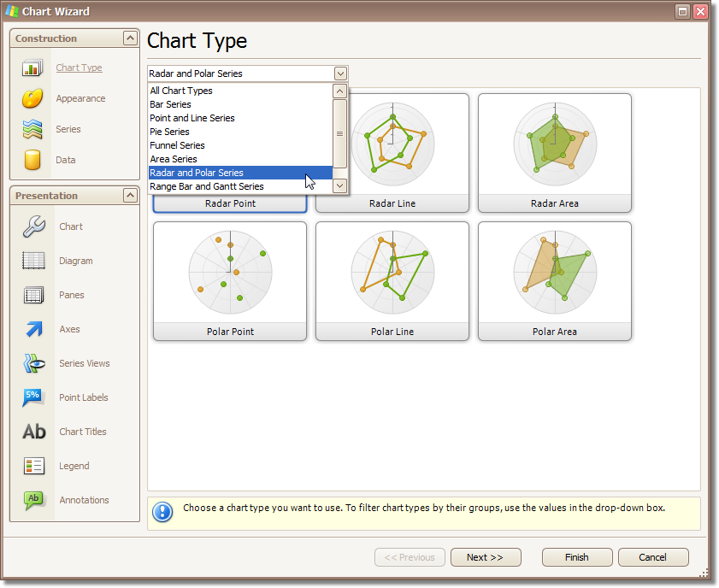The width and height of the screenshot is (719, 588).
Task: Open the Axes arrow icon
Action: click(33, 329)
